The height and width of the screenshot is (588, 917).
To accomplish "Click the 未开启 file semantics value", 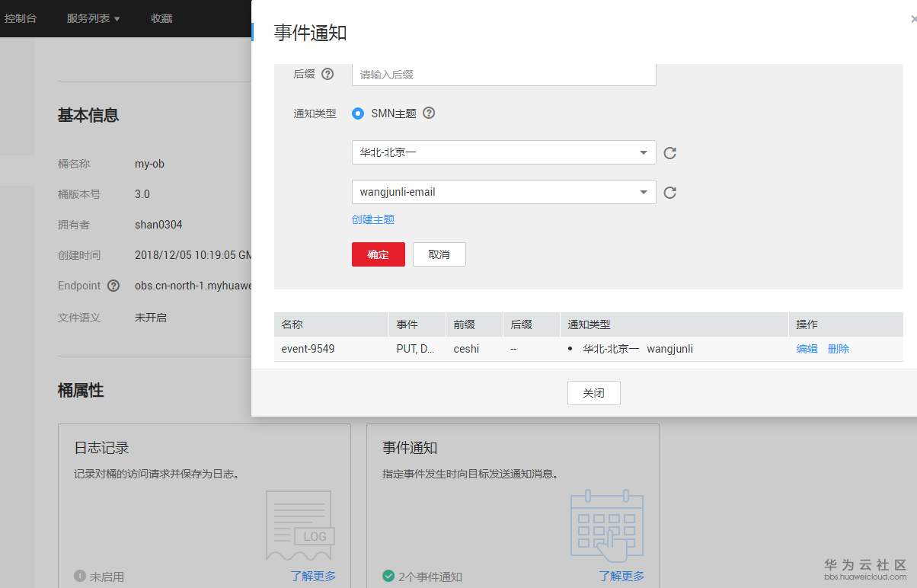I will coord(151,317).
